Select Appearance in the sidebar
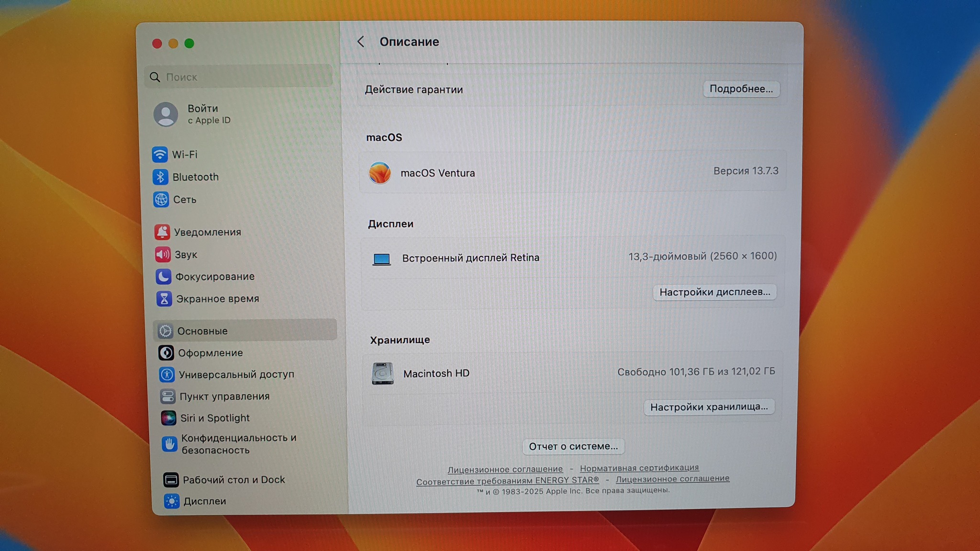980x551 pixels. click(210, 353)
